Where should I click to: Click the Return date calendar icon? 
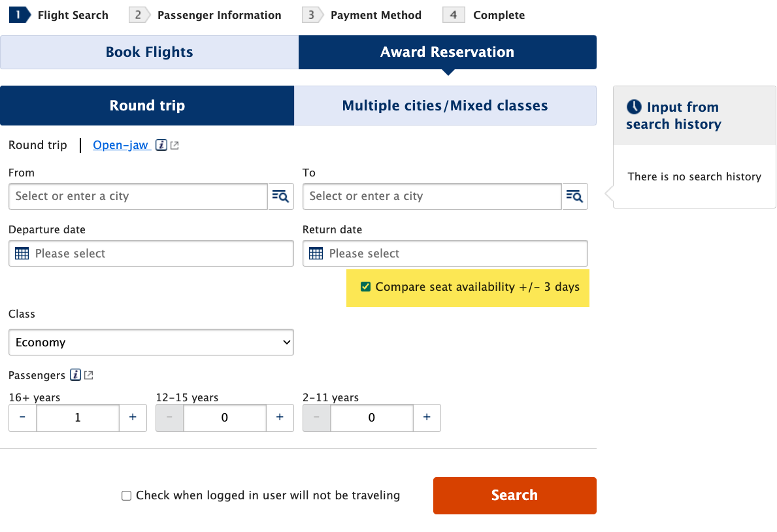tap(316, 254)
